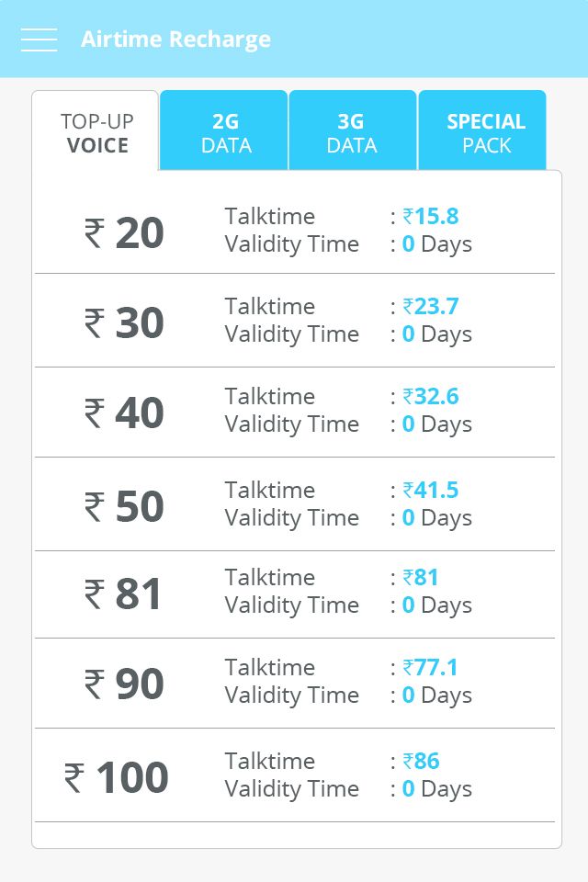Click Validity Time in the ₹ 100 row
588x882 pixels.
[x=291, y=789]
